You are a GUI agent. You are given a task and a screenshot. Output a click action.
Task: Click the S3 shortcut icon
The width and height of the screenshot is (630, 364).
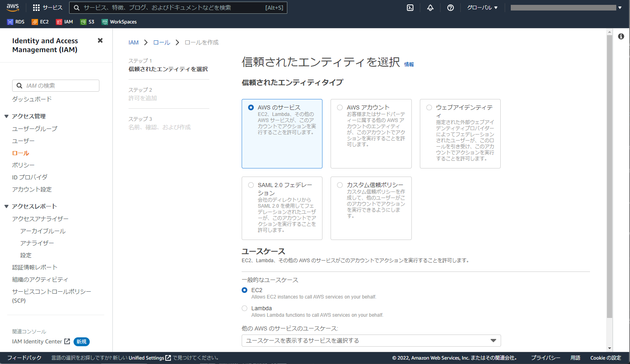(83, 22)
